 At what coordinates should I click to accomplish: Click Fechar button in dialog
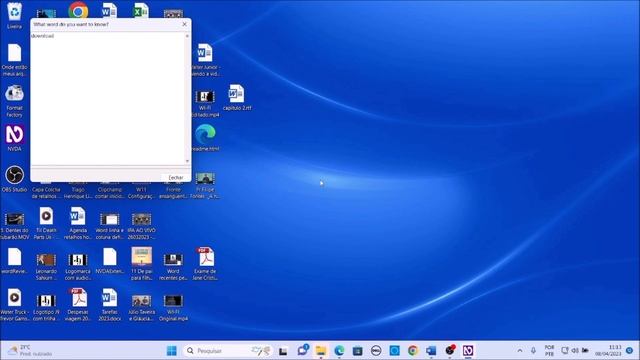coord(176,177)
